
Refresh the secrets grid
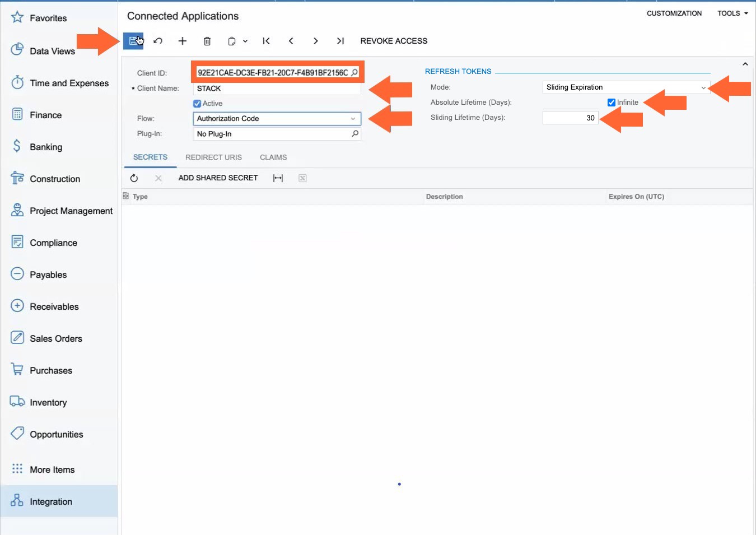click(x=134, y=178)
